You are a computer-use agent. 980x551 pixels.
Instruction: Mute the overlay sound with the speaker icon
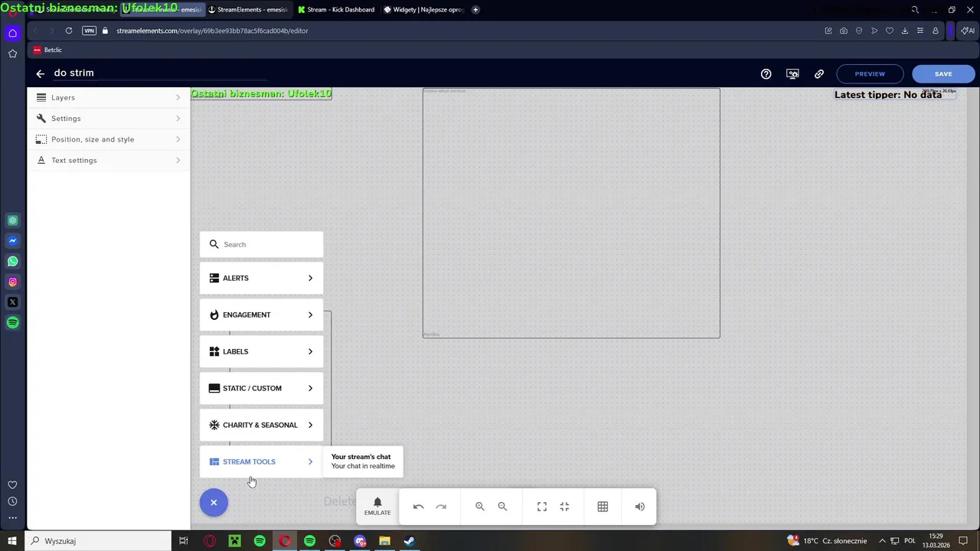tap(640, 507)
